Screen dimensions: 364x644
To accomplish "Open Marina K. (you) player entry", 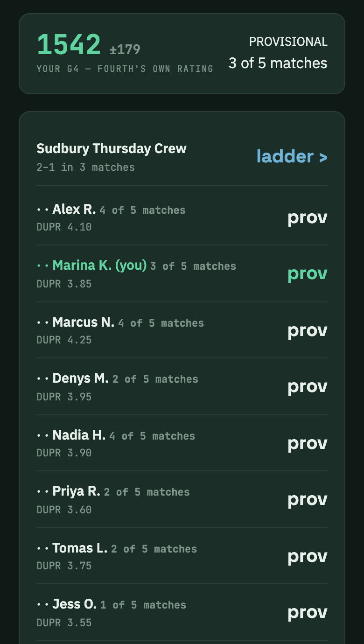I will tap(99, 266).
